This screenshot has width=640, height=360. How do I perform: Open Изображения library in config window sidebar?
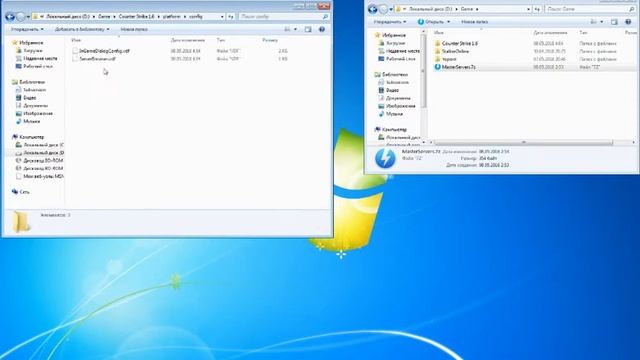point(38,113)
